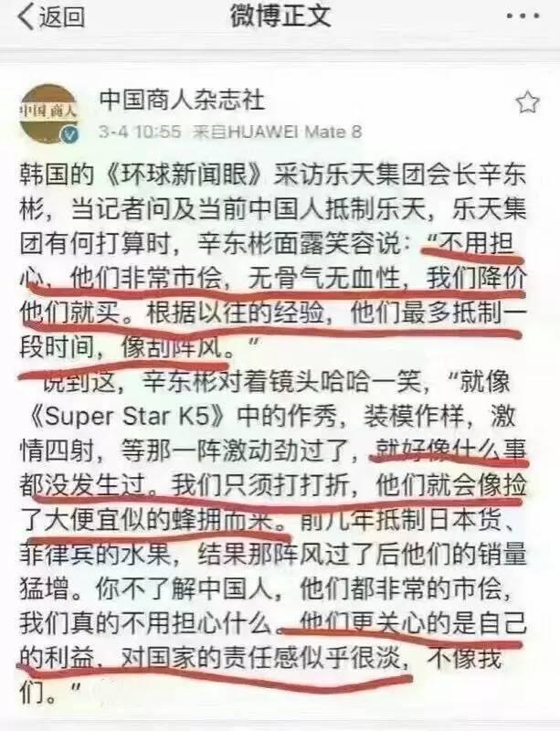
Task: Click the underlined 他们非常市侩 sentence
Action: point(145,279)
